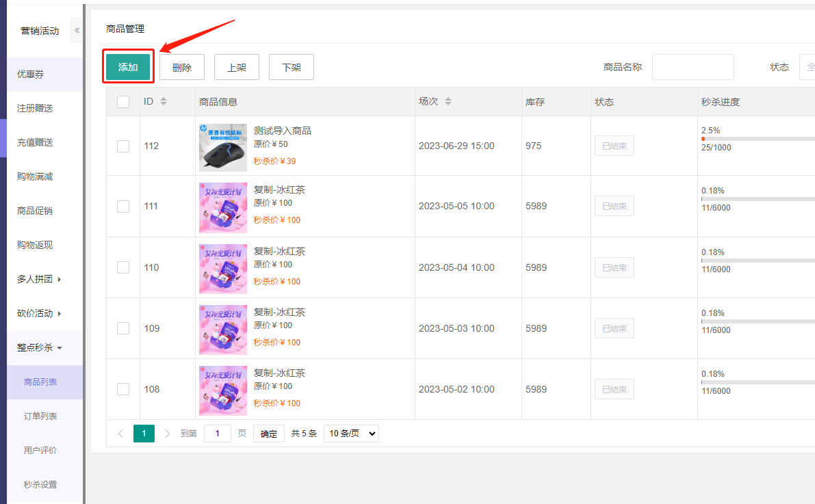Open the 优惠券 menu item

click(31, 74)
